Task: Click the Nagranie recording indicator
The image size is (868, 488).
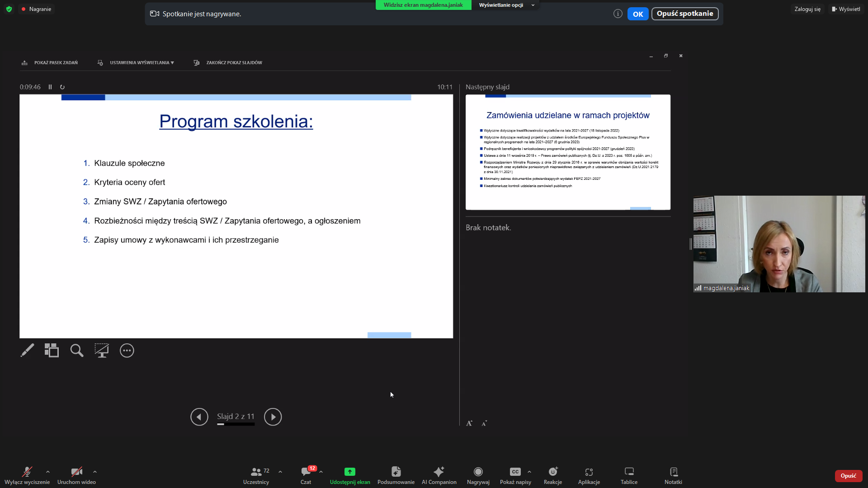Action: (37, 9)
